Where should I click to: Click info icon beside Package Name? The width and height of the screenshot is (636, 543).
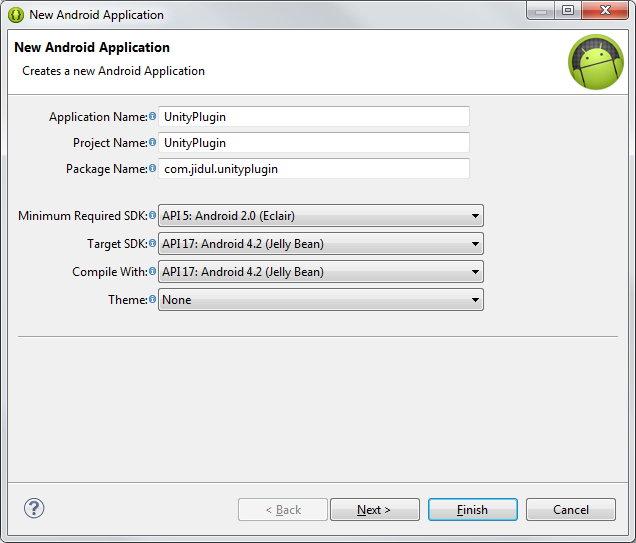(153, 169)
